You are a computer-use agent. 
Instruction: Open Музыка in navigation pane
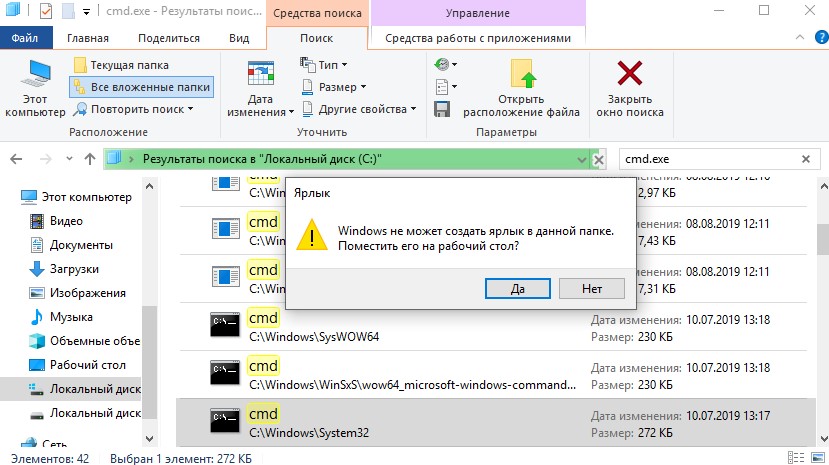pos(61,317)
